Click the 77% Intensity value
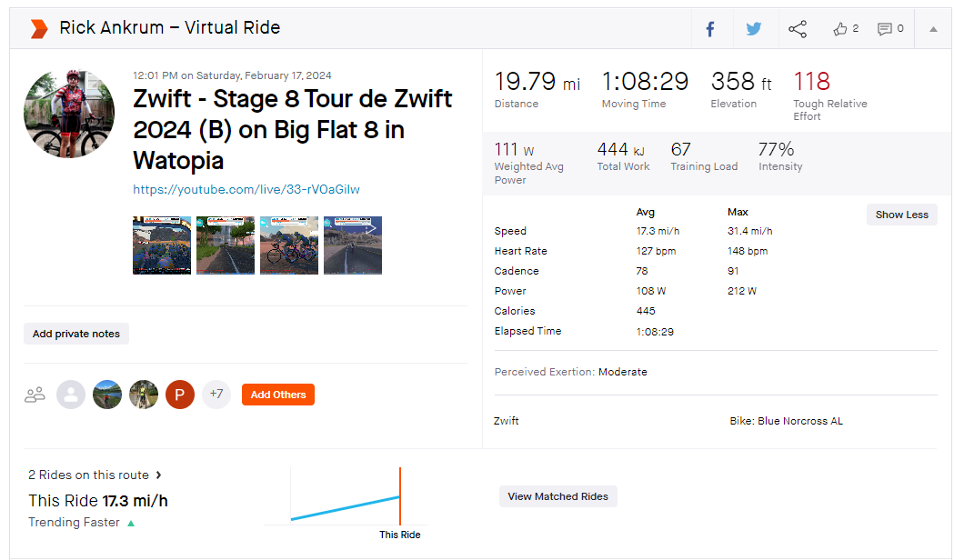Viewport: 954px width, 560px height. click(x=777, y=149)
